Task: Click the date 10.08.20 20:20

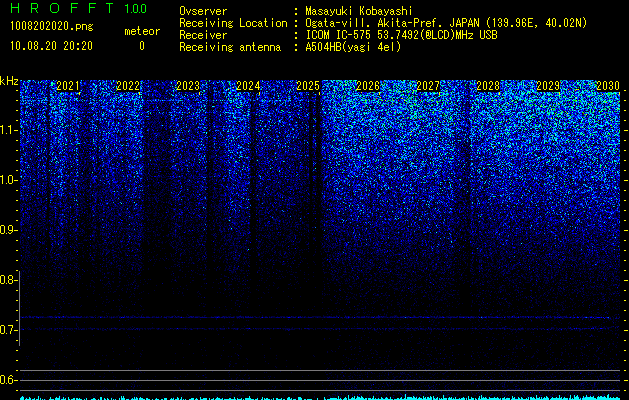Action: pos(51,46)
